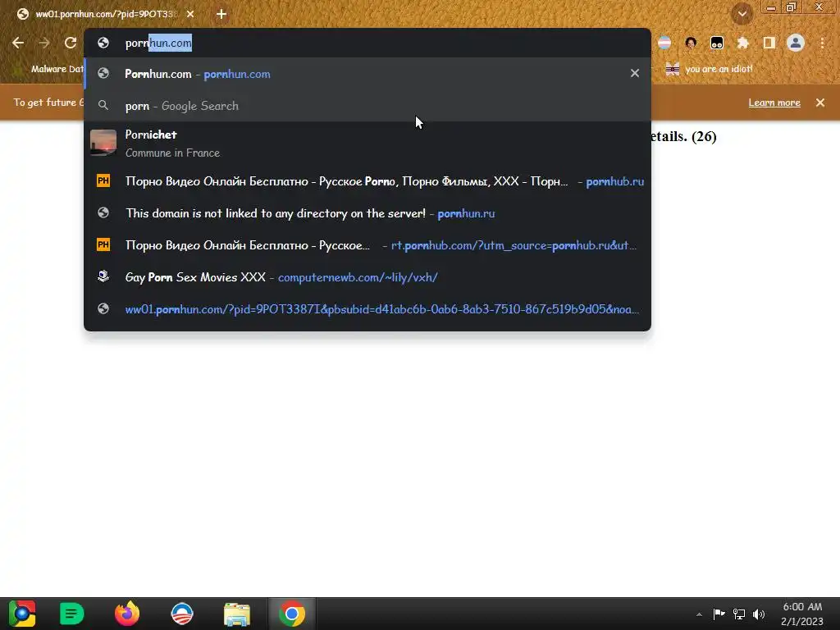Open the green document app in taskbar
Screen dimensions: 840x630
[71, 614]
